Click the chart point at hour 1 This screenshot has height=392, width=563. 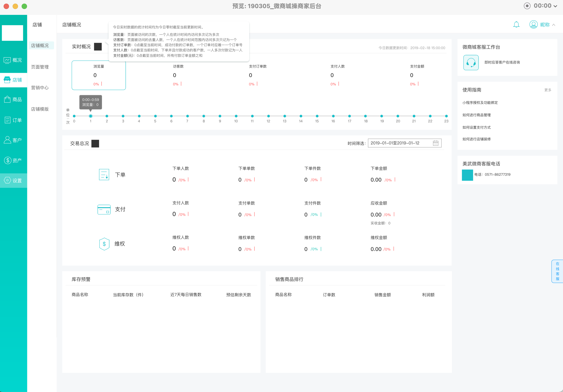point(91,116)
